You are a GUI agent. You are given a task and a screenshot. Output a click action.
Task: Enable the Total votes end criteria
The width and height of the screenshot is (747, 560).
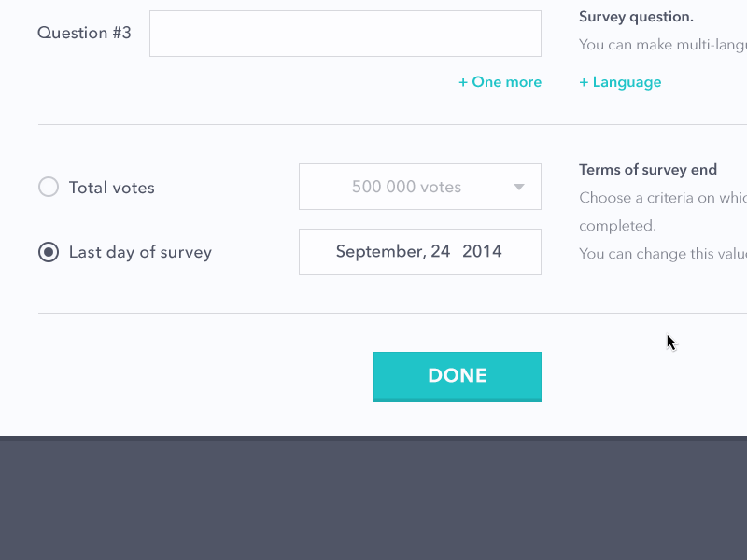pyautogui.click(x=49, y=187)
